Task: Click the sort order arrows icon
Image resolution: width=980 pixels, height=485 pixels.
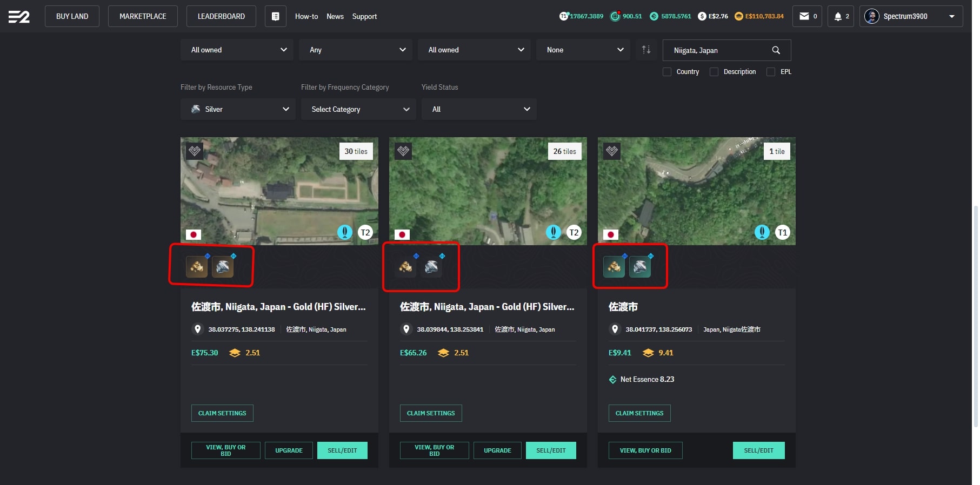Action: [646, 50]
